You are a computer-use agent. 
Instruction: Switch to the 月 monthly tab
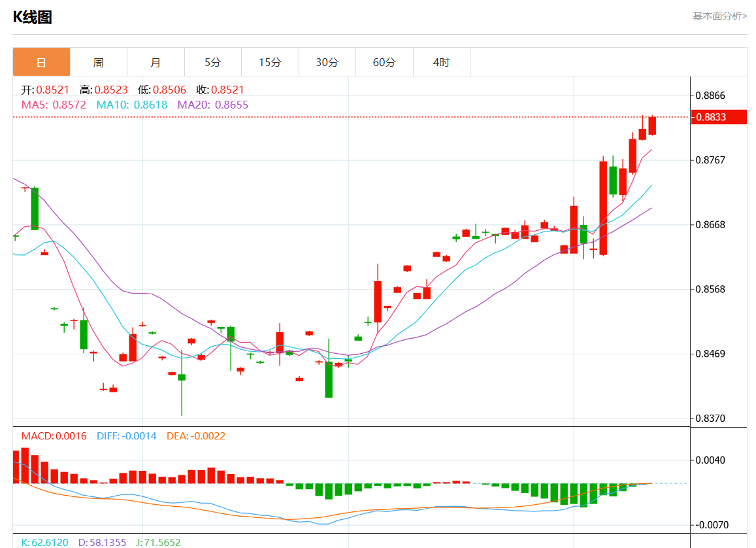pyautogui.click(x=156, y=61)
